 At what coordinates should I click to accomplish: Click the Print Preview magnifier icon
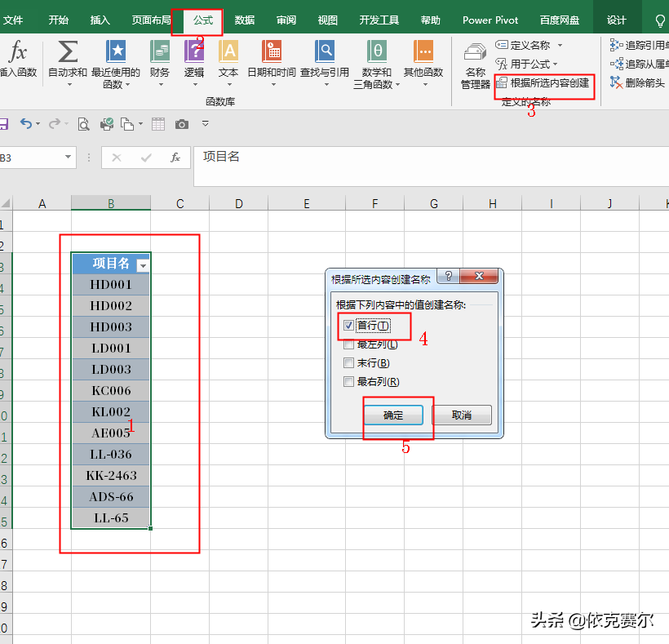[83, 124]
